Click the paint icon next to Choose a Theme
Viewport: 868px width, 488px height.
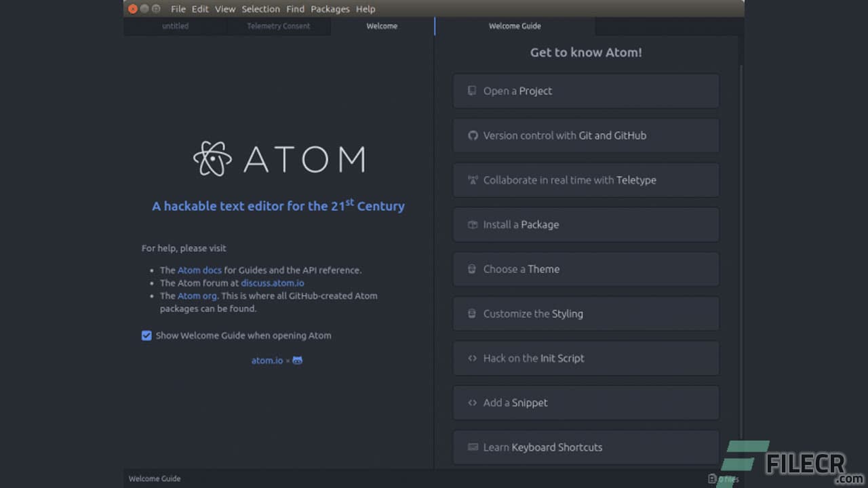click(472, 268)
